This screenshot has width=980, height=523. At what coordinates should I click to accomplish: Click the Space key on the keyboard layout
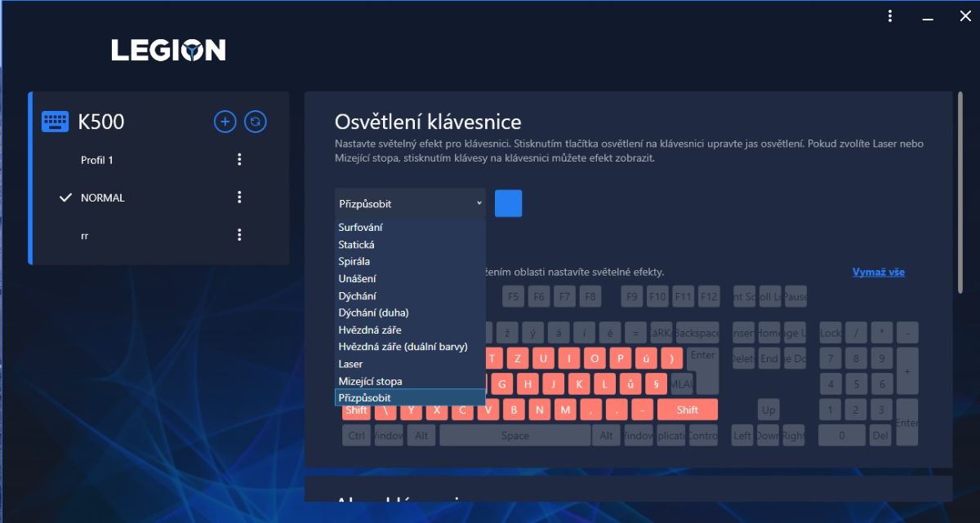click(514, 436)
